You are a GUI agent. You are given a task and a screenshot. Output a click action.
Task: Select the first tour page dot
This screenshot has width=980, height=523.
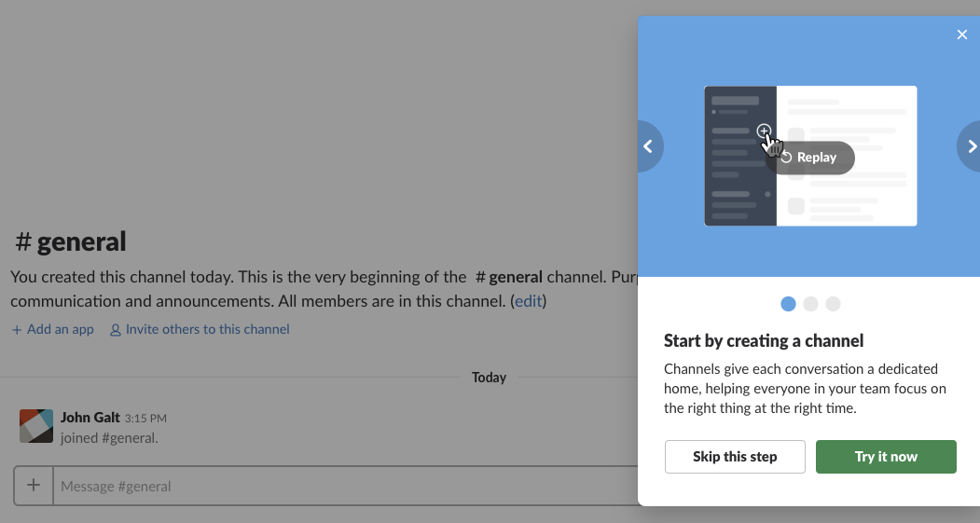pyautogui.click(x=788, y=304)
